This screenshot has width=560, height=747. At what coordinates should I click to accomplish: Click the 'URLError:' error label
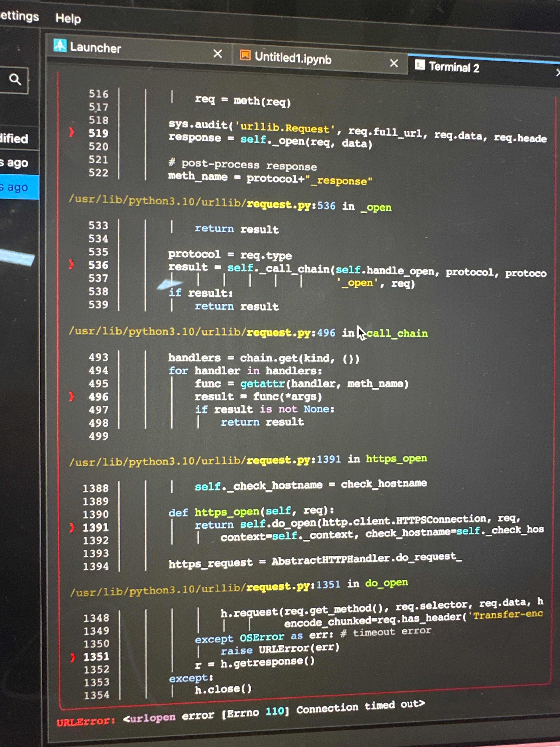(86, 722)
